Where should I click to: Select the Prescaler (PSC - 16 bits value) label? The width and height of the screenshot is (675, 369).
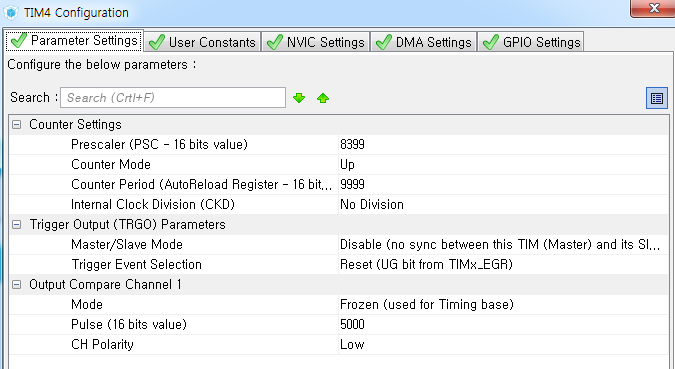[159, 145]
